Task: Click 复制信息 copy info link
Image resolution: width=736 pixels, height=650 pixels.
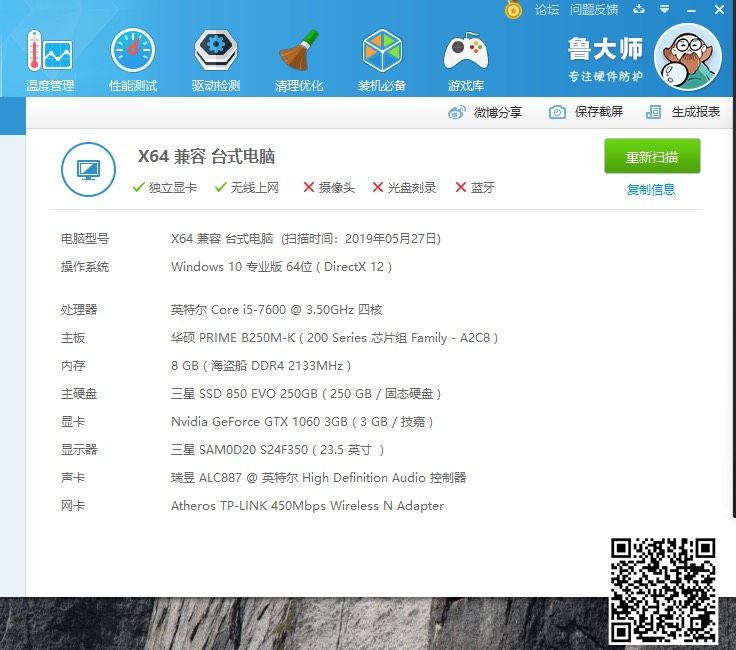Action: pyautogui.click(x=651, y=190)
